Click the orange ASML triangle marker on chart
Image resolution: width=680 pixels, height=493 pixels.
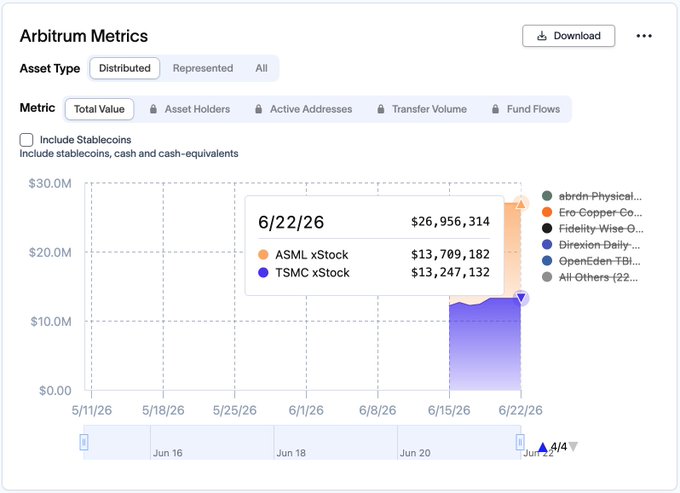click(520, 204)
